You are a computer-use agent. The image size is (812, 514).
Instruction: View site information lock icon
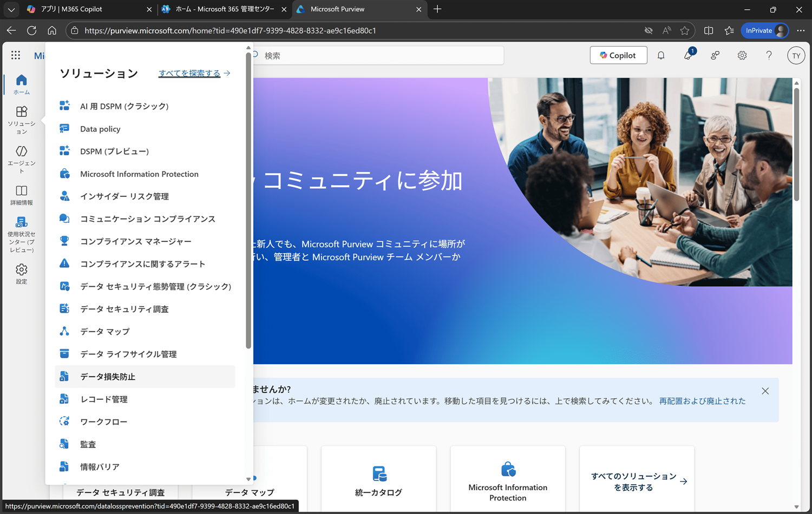(75, 30)
